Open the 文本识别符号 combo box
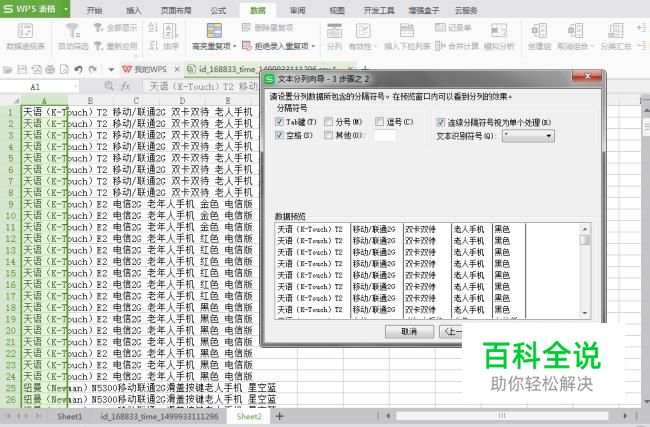The image size is (650, 427). [x=528, y=136]
